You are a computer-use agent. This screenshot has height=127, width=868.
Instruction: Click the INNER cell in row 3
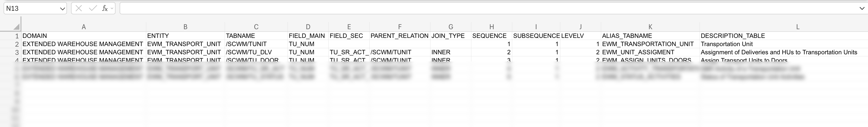(x=441, y=52)
